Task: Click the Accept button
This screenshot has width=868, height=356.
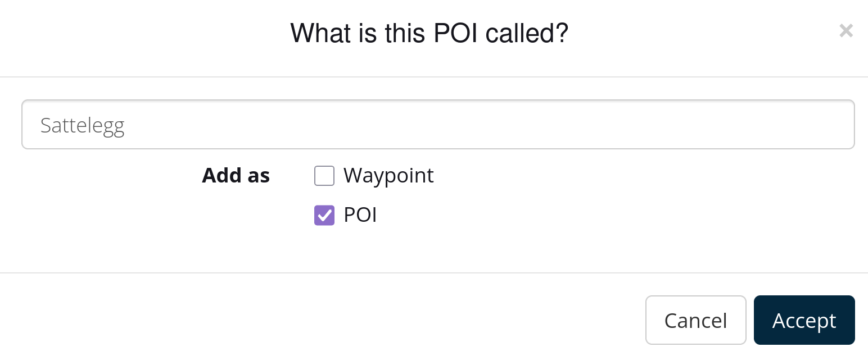Action: (804, 320)
